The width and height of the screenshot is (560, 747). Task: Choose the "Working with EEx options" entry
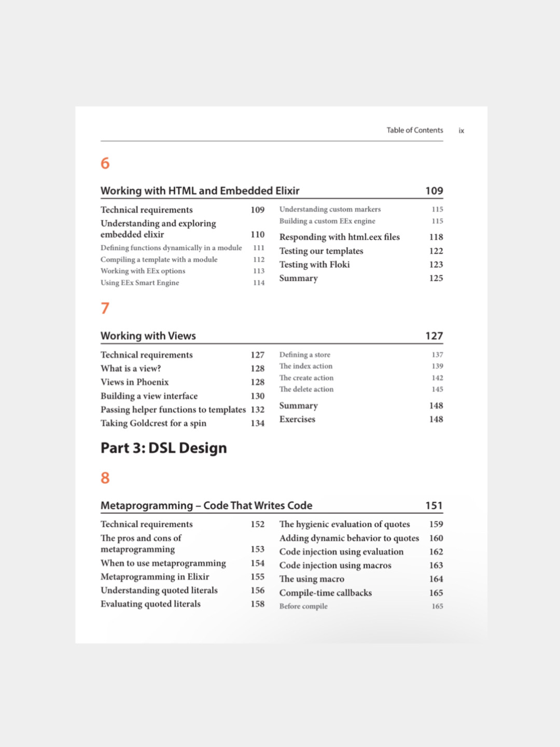click(143, 271)
